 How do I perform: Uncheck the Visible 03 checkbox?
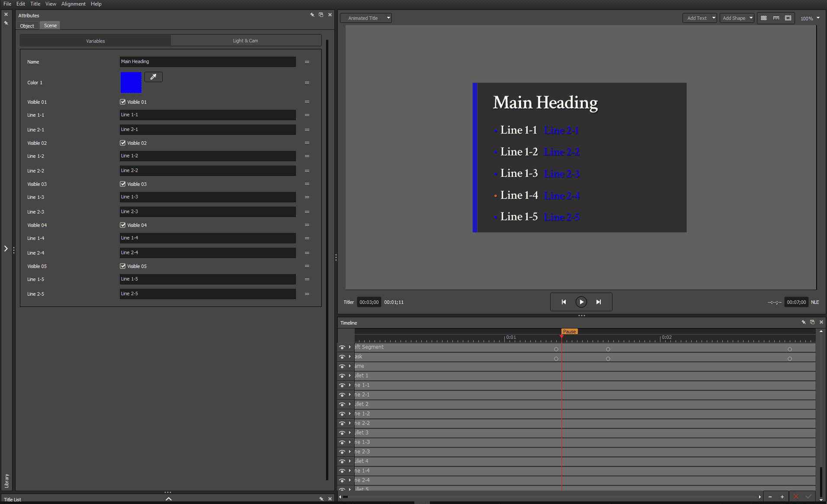[123, 184]
